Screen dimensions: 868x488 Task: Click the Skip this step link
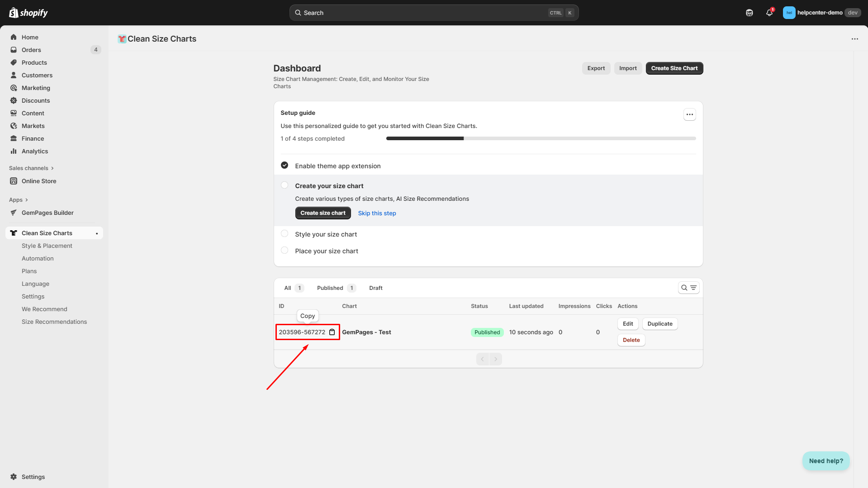click(x=377, y=213)
